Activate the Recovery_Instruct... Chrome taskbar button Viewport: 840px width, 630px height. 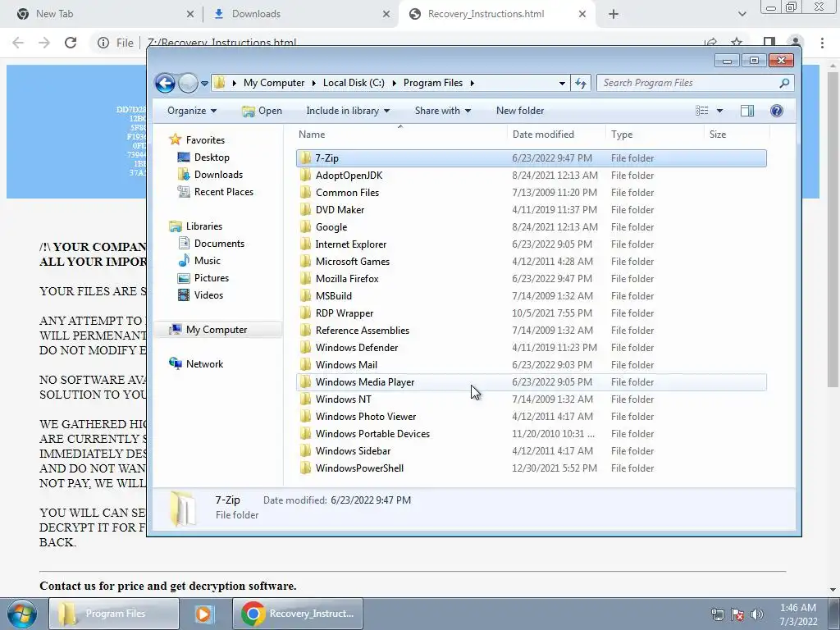[298, 614]
